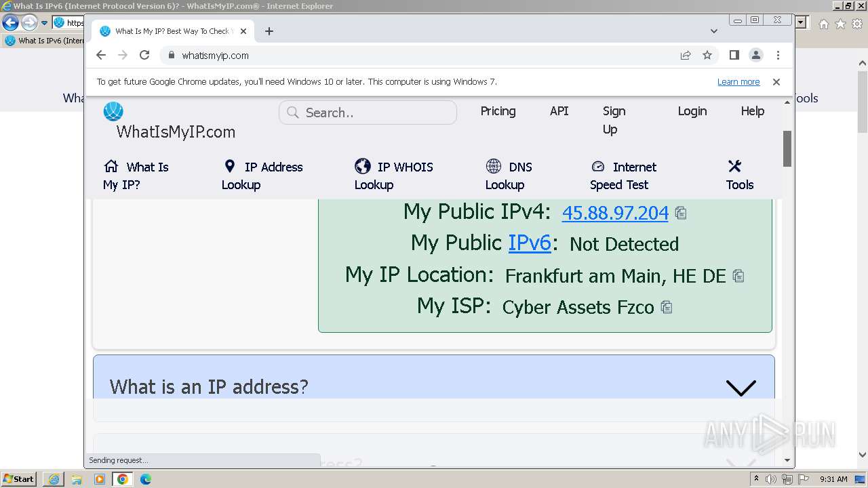
Task: Copy the public IPv4 address
Action: point(681,213)
